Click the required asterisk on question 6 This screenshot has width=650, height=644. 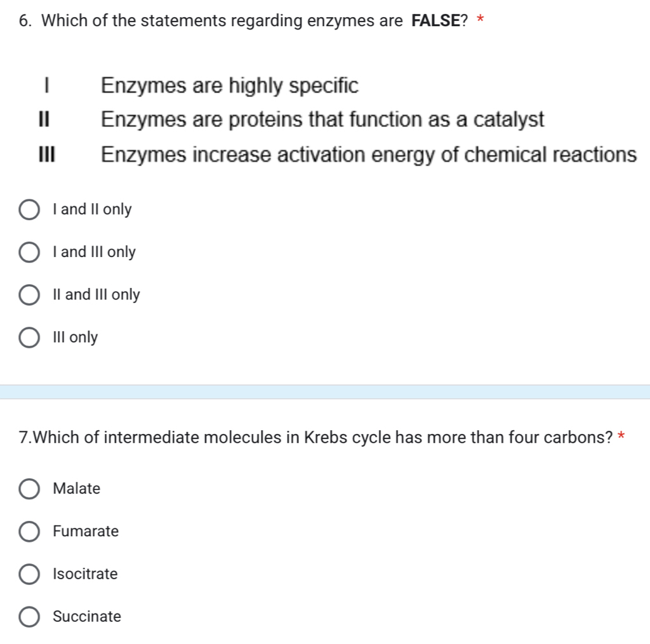481,19
